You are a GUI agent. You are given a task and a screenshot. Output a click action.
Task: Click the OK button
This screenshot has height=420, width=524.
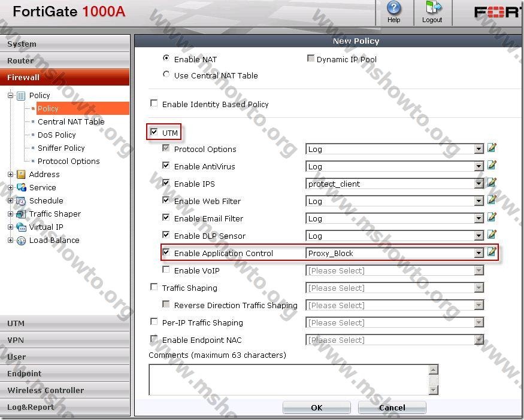coord(316,407)
